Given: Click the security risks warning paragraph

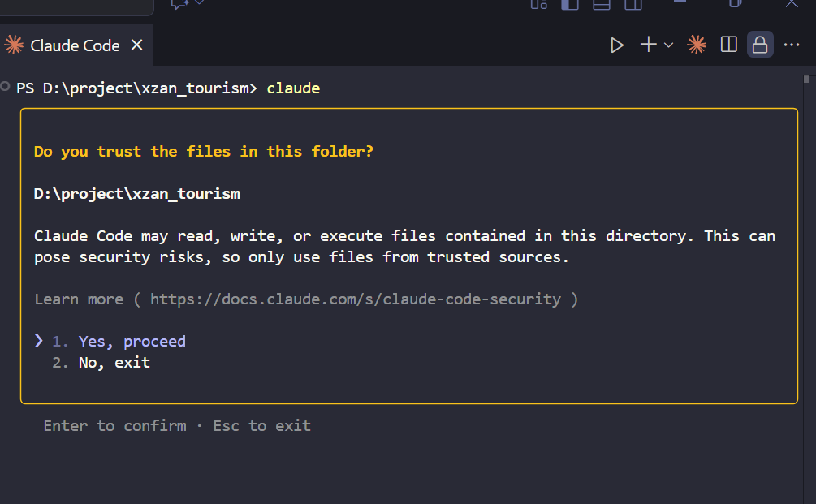Looking at the screenshot, I should [x=404, y=247].
